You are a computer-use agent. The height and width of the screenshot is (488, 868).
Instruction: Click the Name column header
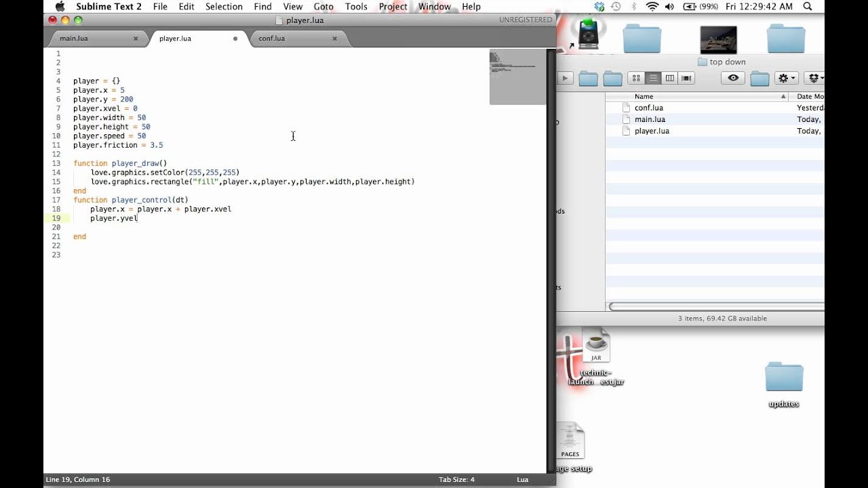(697, 96)
